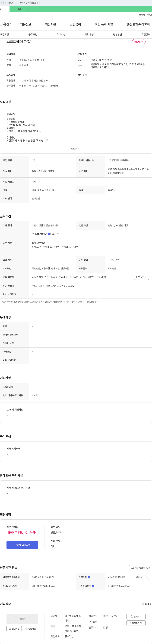The width and height of the screenshot is (152, 644).
Task: Select text 연봉 4,000만원 이상 in summary
Action: coord(101,60)
